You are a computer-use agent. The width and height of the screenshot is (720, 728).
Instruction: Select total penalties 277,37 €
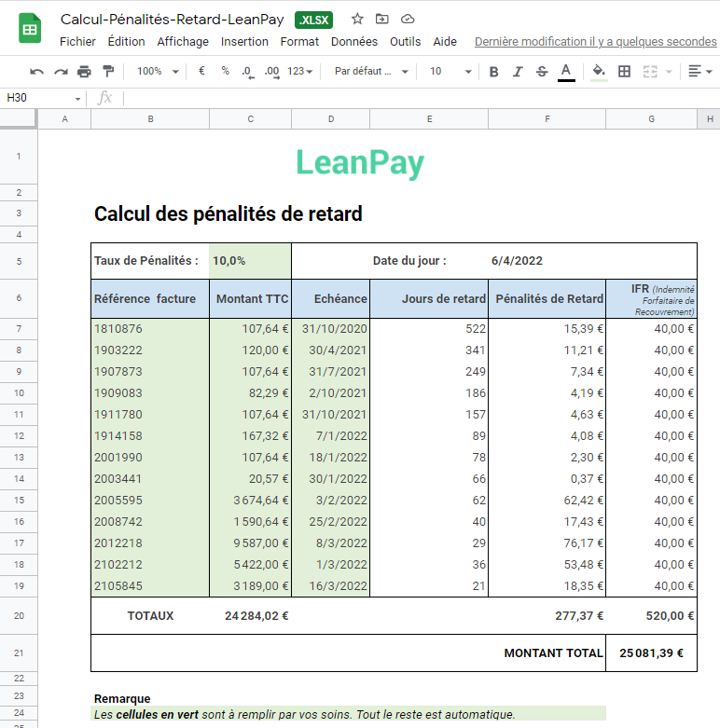tap(547, 615)
